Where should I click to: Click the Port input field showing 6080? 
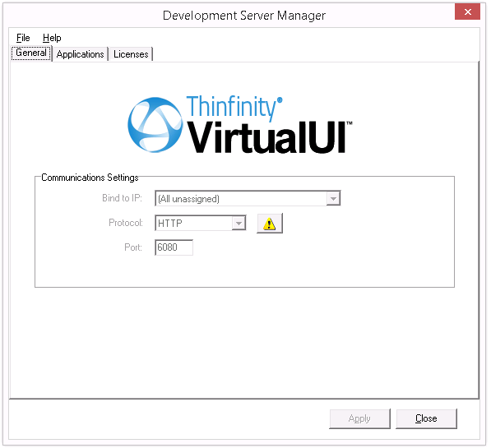[x=174, y=247]
